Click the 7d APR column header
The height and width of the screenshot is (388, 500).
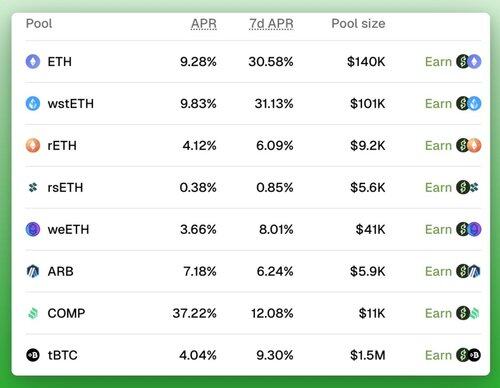point(271,24)
